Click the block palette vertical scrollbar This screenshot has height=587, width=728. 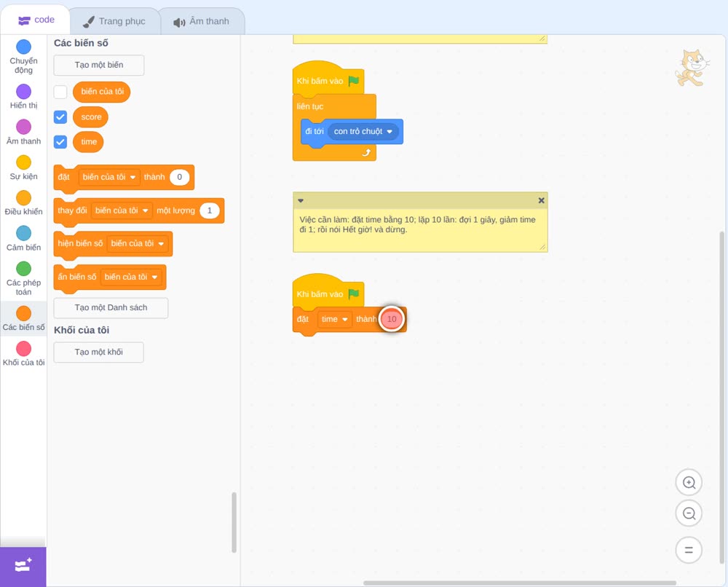234,522
